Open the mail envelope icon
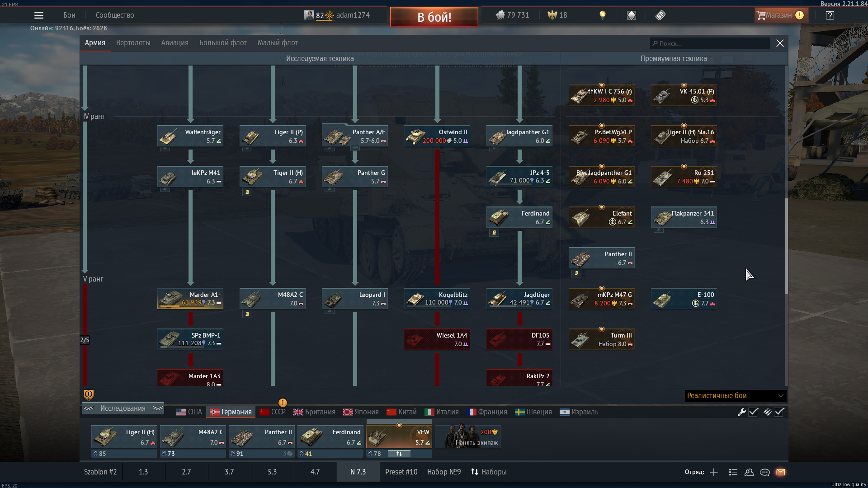 tap(781, 472)
